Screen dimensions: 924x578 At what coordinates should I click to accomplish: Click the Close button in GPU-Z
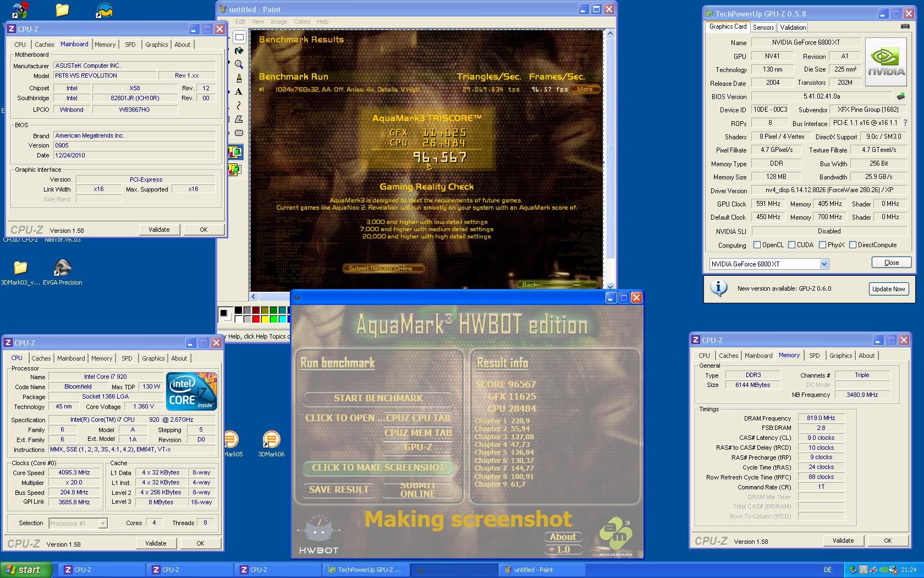coord(891,263)
